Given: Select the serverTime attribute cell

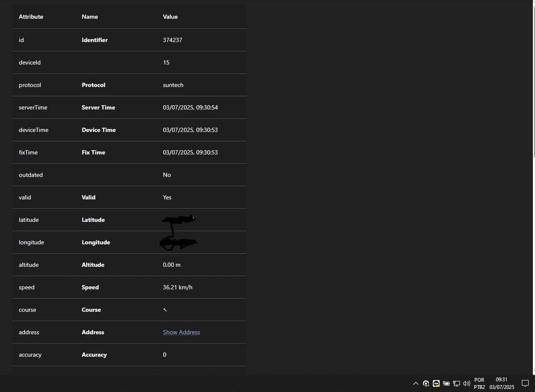Looking at the screenshot, I should click(33, 108).
